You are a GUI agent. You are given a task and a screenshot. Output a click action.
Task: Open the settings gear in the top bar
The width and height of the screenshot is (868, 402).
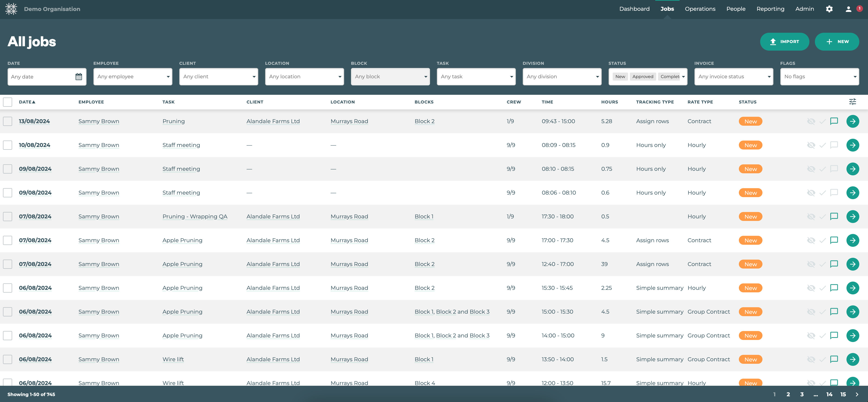click(x=830, y=9)
